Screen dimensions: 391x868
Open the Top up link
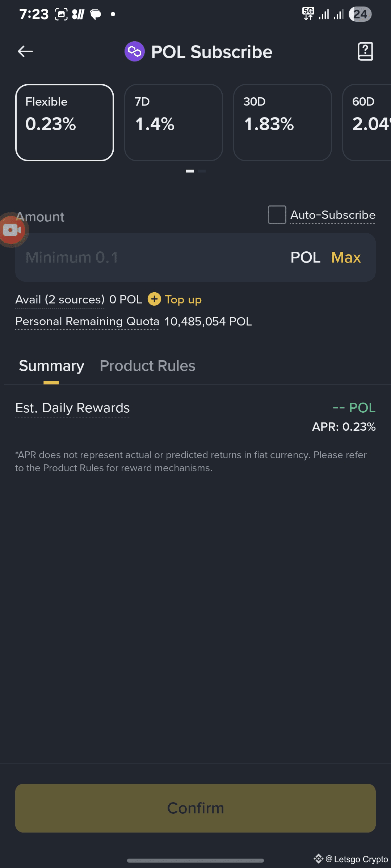coord(183,299)
